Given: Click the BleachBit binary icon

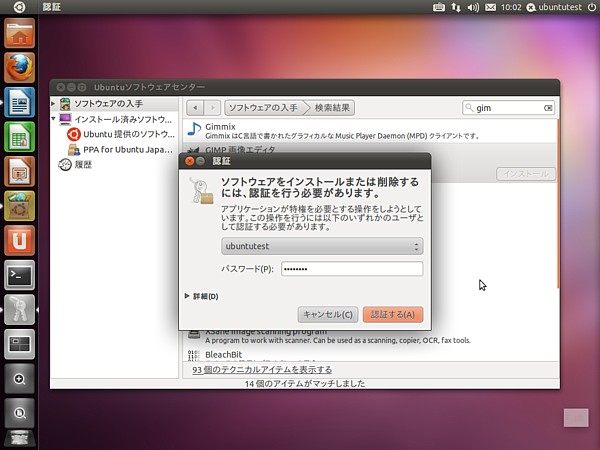Looking at the screenshot, I should pyautogui.click(x=194, y=355).
